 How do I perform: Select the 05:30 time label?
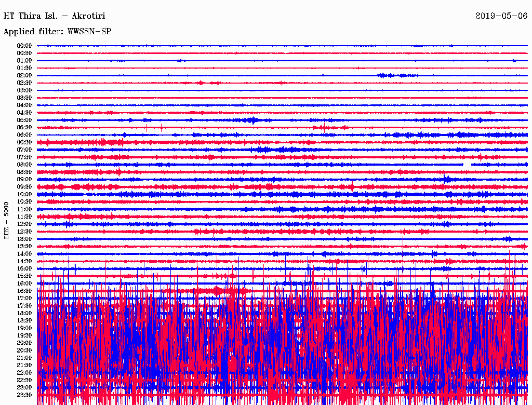click(x=24, y=128)
